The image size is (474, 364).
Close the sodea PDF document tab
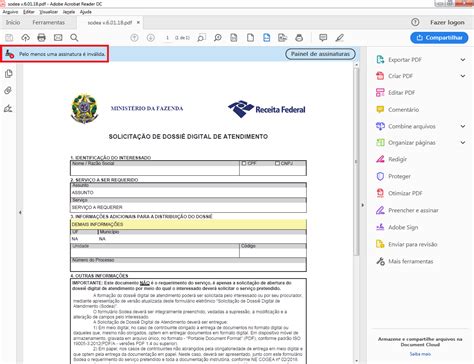tap(138, 22)
